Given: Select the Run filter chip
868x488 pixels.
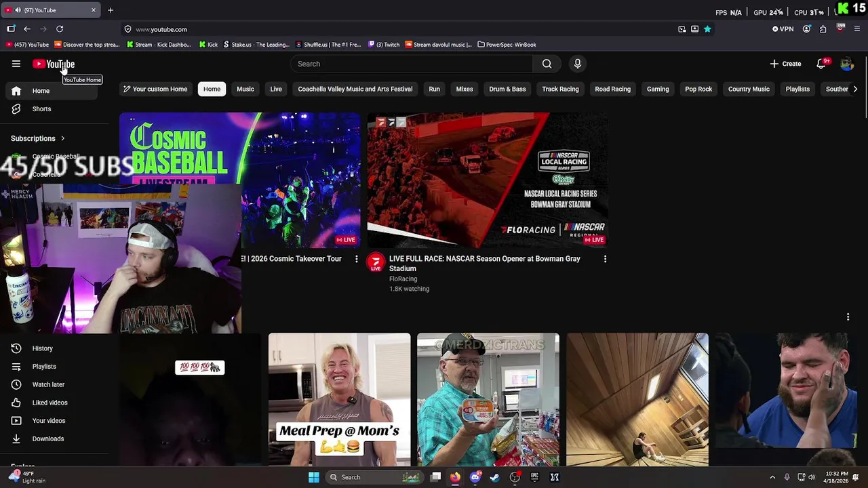Looking at the screenshot, I should click(x=434, y=89).
